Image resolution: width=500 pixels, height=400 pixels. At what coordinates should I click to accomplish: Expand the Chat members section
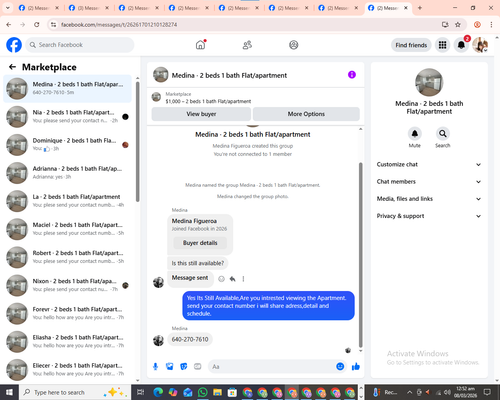tap(429, 182)
